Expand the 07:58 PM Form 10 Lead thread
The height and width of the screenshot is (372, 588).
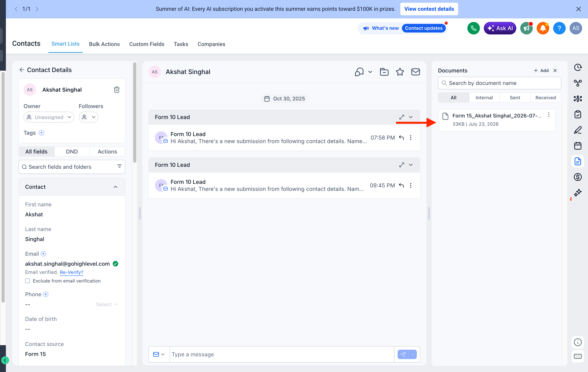(x=402, y=117)
